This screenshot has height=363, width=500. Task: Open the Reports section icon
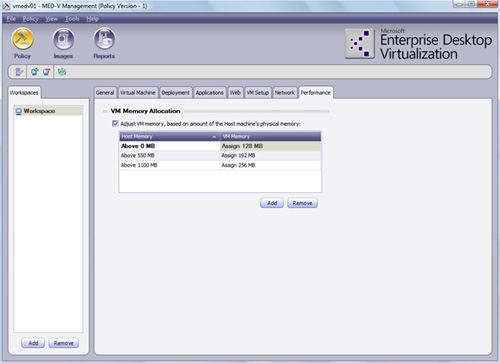click(x=104, y=39)
